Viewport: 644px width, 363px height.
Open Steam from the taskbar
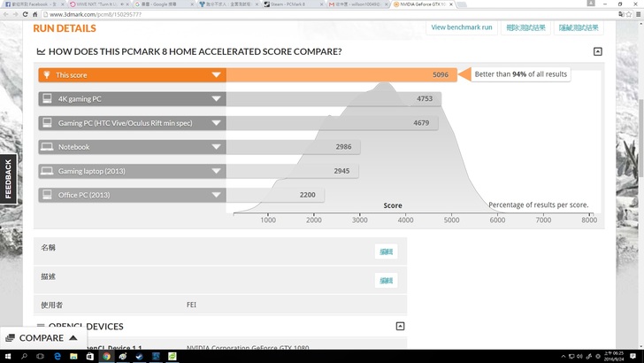139,357
